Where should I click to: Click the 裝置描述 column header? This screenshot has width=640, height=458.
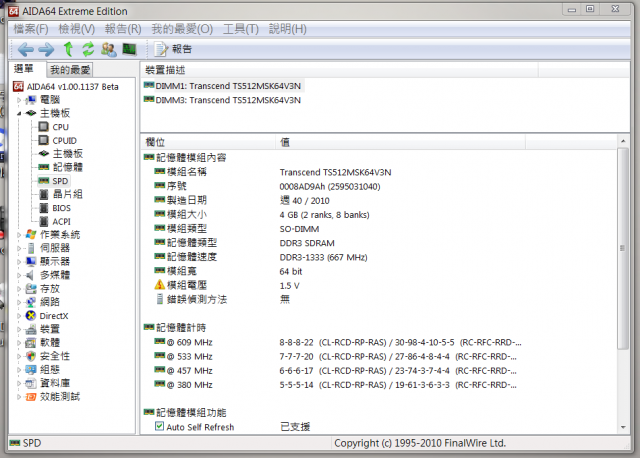point(339,70)
